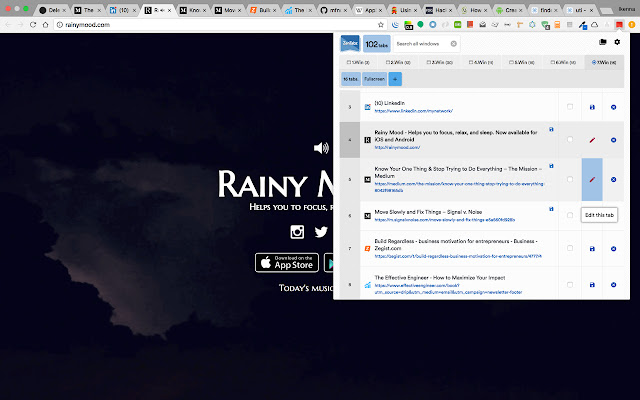This screenshot has width=640, height=400.
Task: Close the Know Your One Thing tab
Action: click(613, 180)
